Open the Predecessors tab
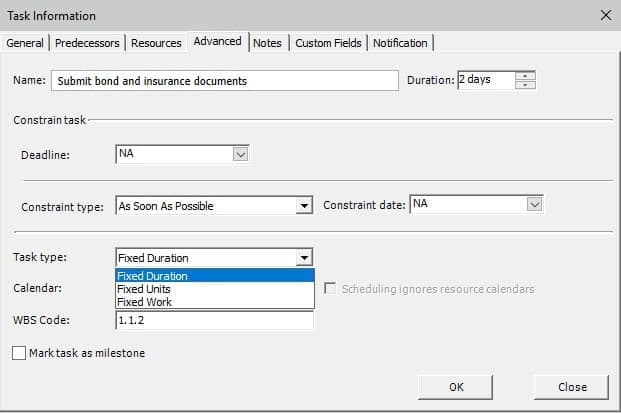Image resolution: width=621 pixels, height=413 pixels. tap(87, 43)
